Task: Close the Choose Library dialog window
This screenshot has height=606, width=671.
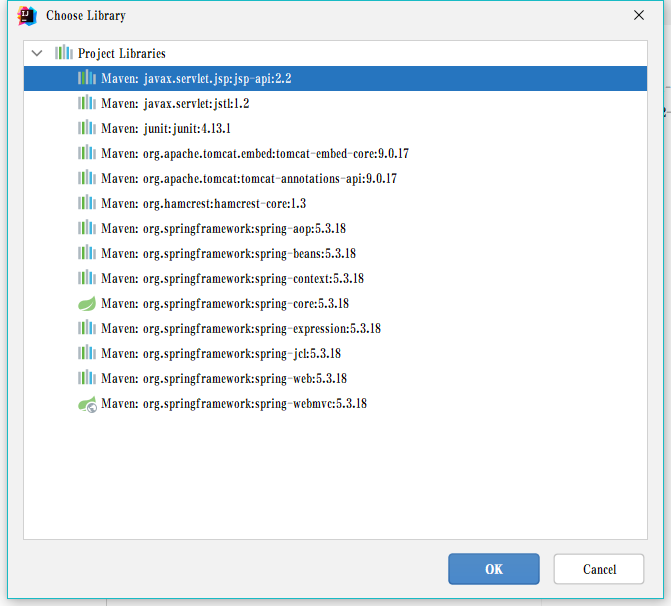Action: [639, 16]
